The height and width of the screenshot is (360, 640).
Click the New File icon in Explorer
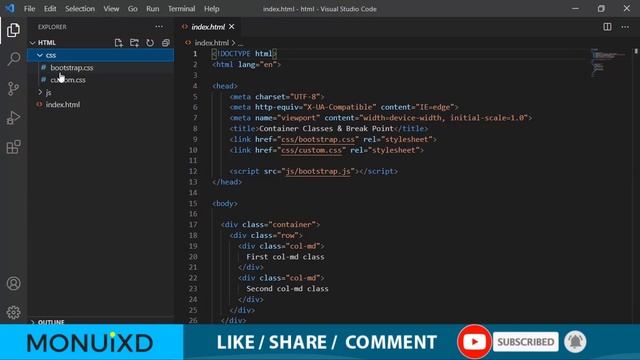pos(118,43)
